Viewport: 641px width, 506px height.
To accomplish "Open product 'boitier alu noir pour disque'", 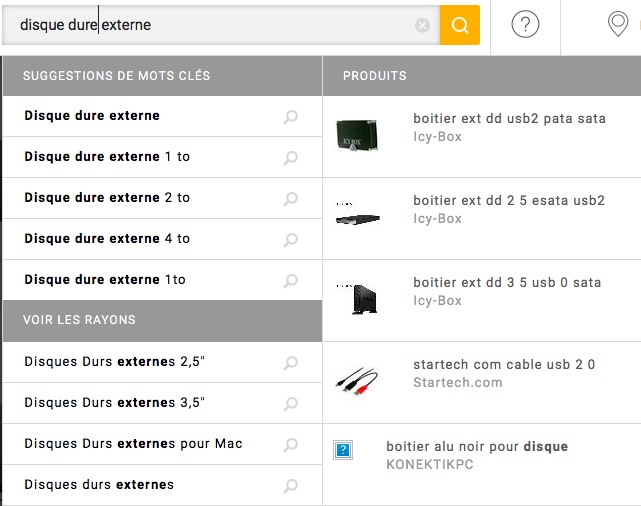I will [476, 447].
